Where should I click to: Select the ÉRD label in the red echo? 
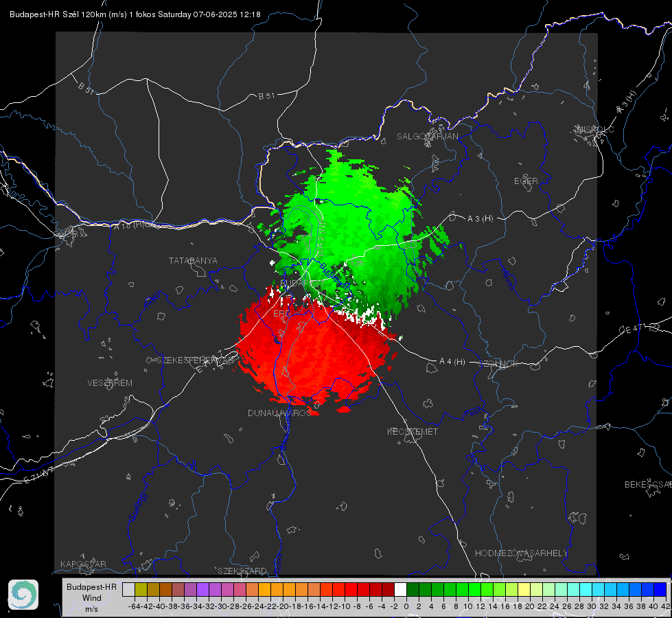(281, 314)
